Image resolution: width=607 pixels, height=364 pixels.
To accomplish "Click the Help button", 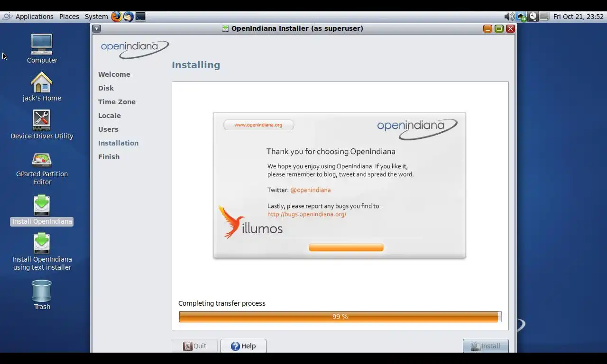I will click(x=243, y=346).
